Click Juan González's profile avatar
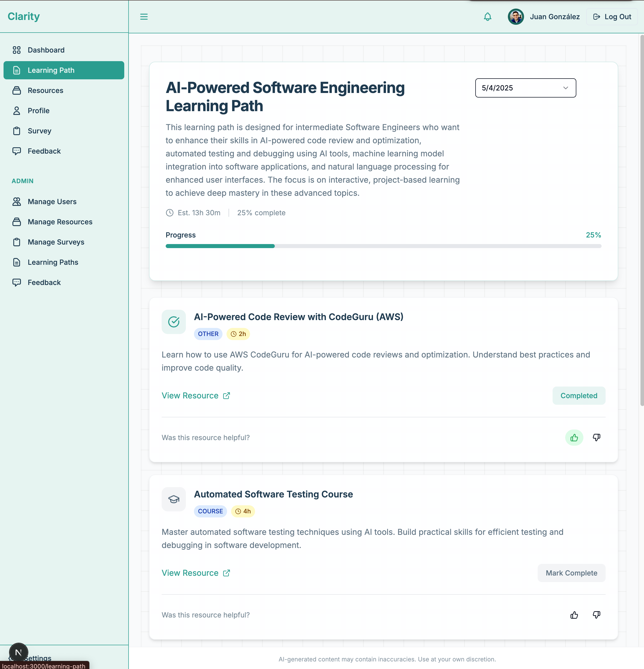This screenshot has width=644, height=669. [x=516, y=17]
